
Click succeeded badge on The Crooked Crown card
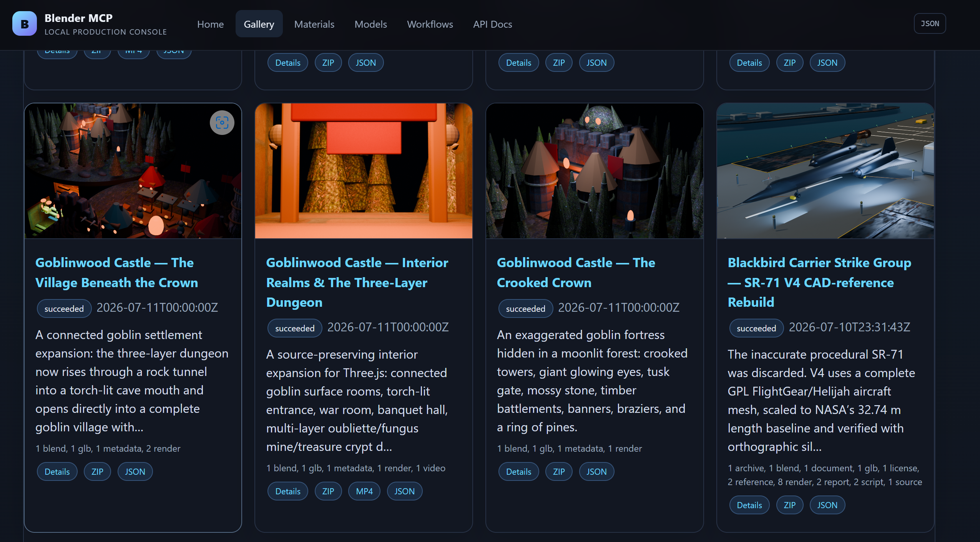526,309
